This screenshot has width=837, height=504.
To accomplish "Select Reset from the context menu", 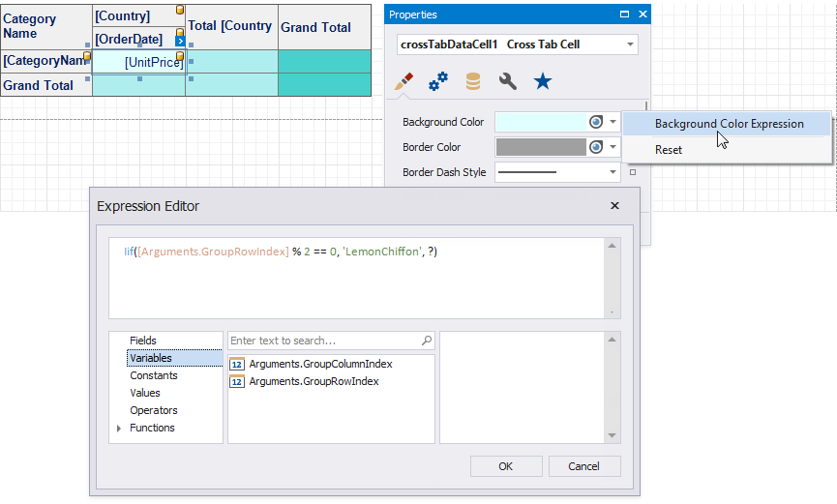I will 669,150.
